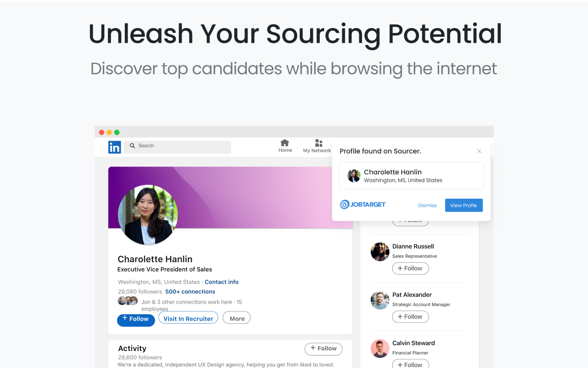Click Visit In Recruiter button
Screen dimensions: 588x368
coord(188,318)
